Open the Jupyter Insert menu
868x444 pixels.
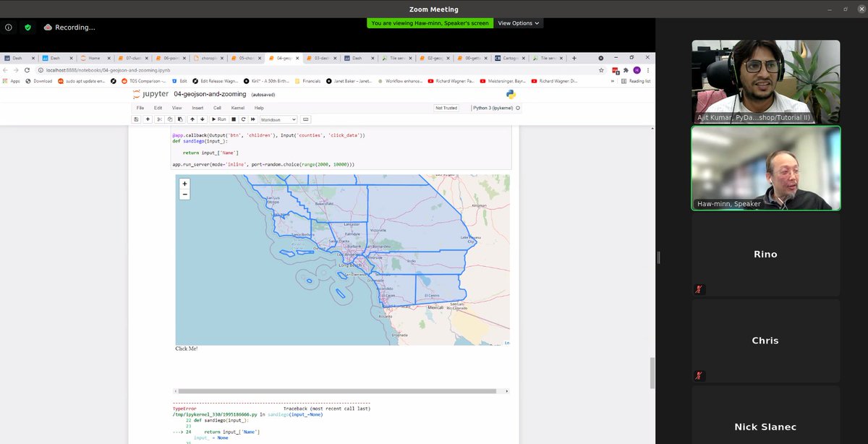[x=197, y=108]
